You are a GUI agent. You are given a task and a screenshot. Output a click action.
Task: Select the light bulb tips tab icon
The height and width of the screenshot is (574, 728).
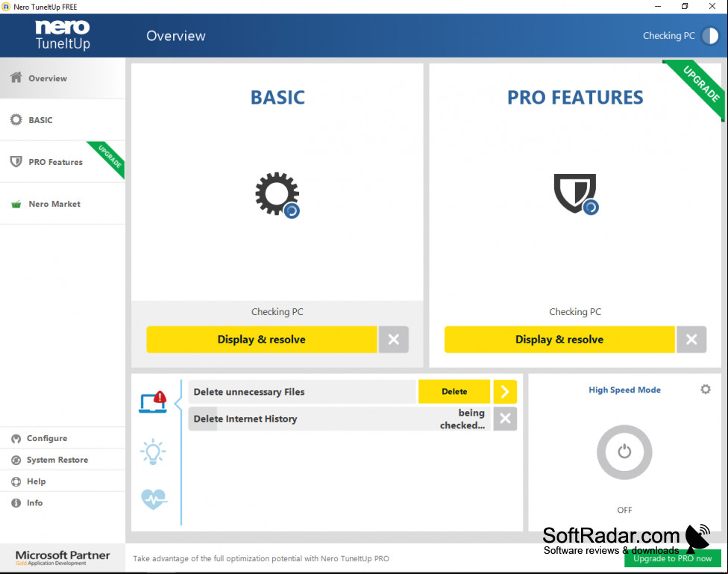pos(153,452)
